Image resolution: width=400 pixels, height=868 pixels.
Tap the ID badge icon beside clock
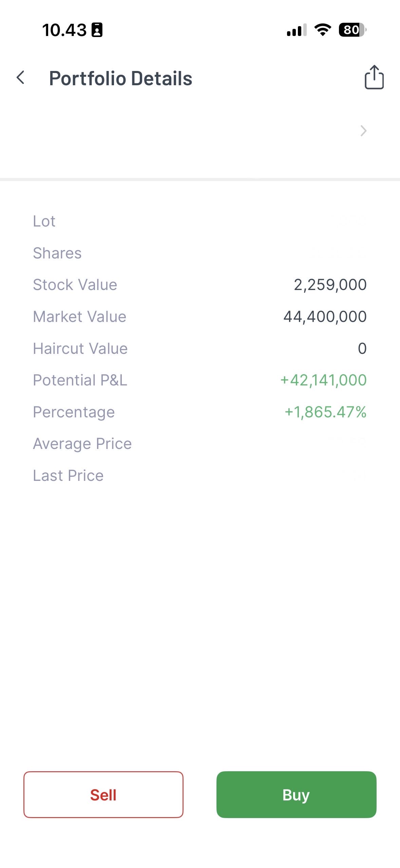(x=97, y=30)
